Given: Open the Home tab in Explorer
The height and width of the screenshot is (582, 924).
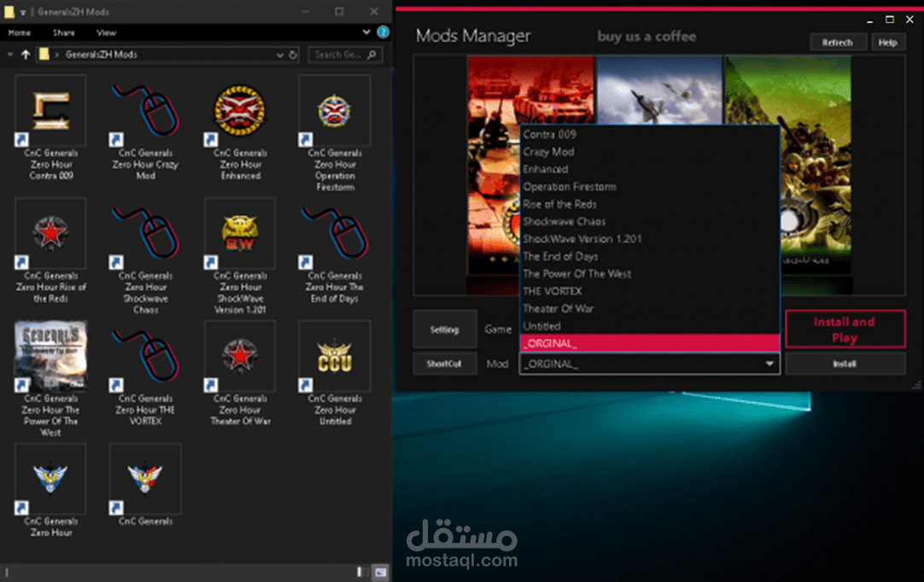Looking at the screenshot, I should click(20, 33).
